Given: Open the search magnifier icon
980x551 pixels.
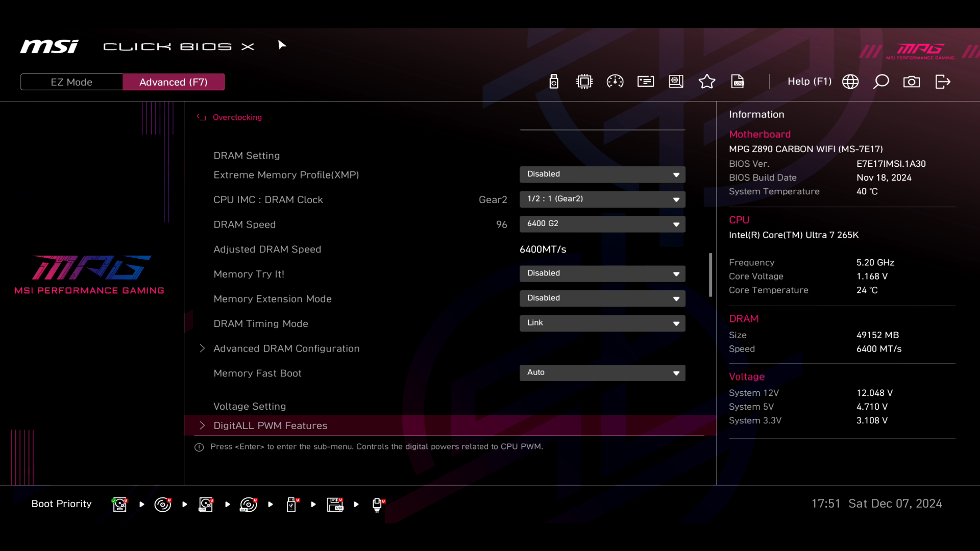Looking at the screenshot, I should [x=881, y=82].
